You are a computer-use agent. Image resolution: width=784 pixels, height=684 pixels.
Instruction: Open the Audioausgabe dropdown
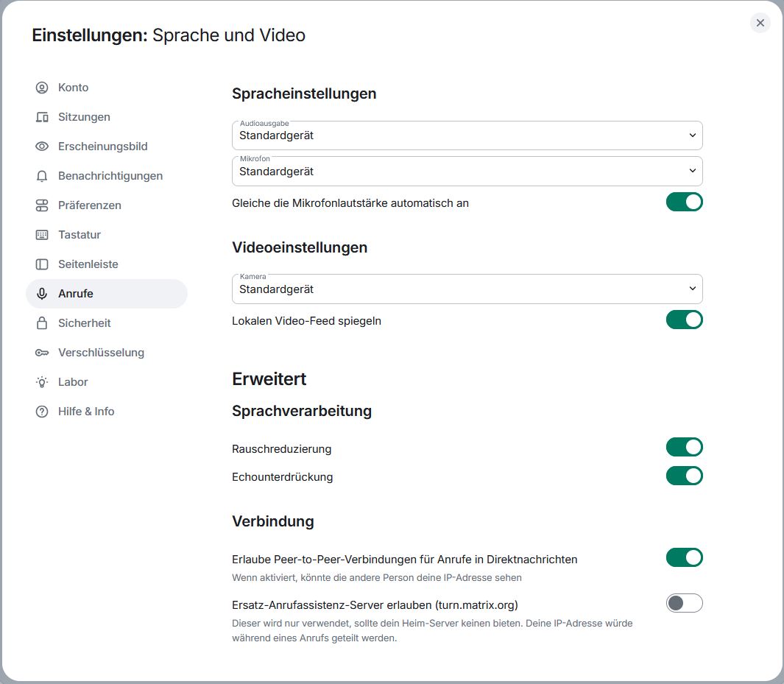pos(467,135)
